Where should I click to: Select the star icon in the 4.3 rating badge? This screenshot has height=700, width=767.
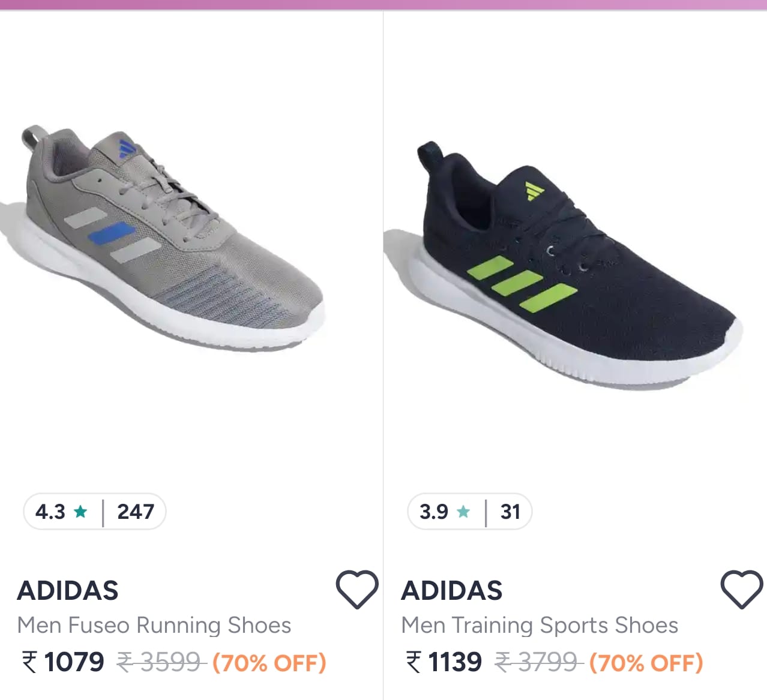coord(80,512)
